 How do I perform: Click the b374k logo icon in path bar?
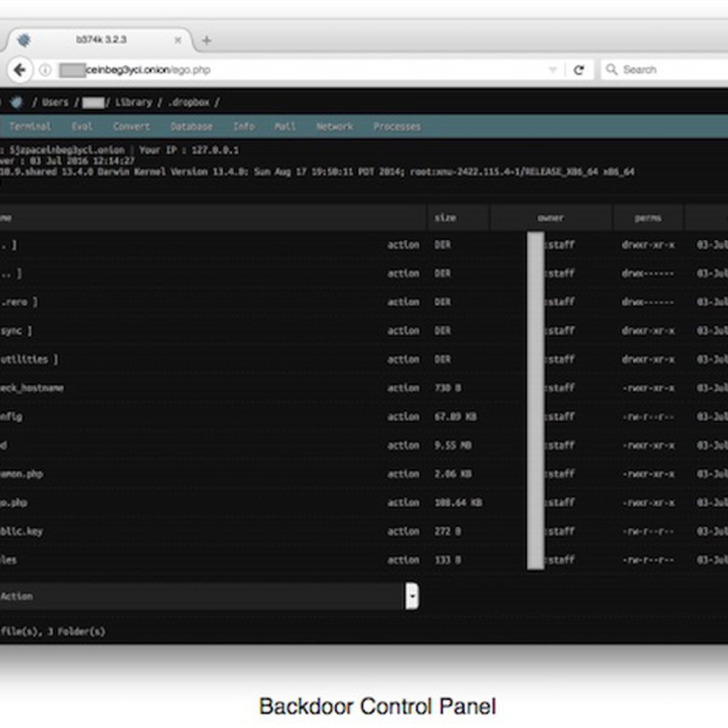click(x=16, y=102)
